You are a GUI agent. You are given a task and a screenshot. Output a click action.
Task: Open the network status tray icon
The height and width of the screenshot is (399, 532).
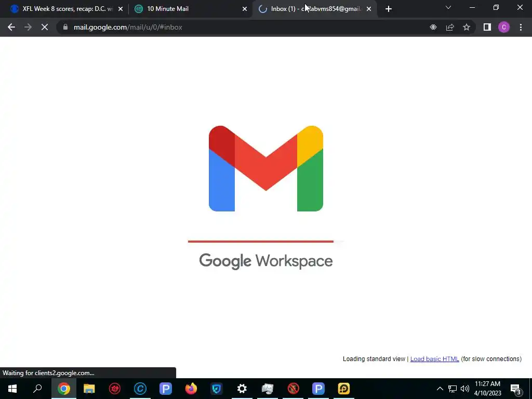coord(453,389)
